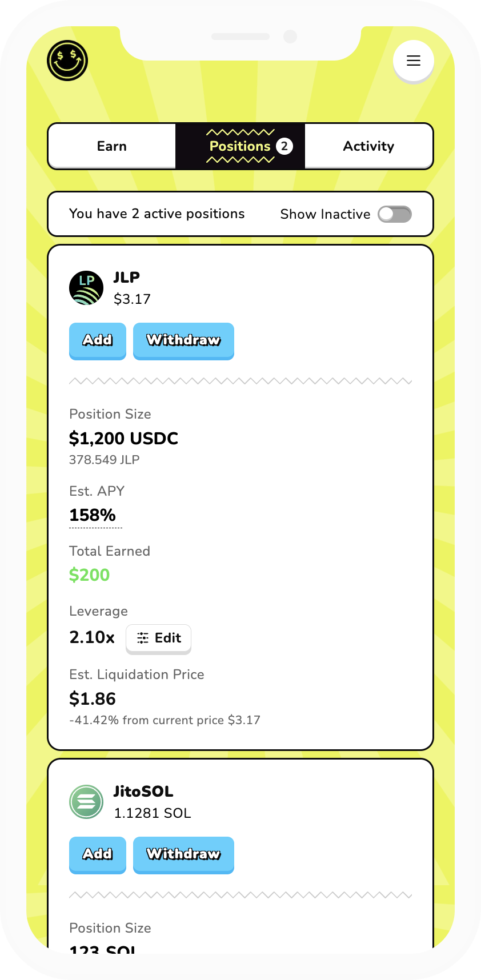Click the smiley dollar-eyes app logo
The height and width of the screenshot is (980, 481).
(67, 61)
